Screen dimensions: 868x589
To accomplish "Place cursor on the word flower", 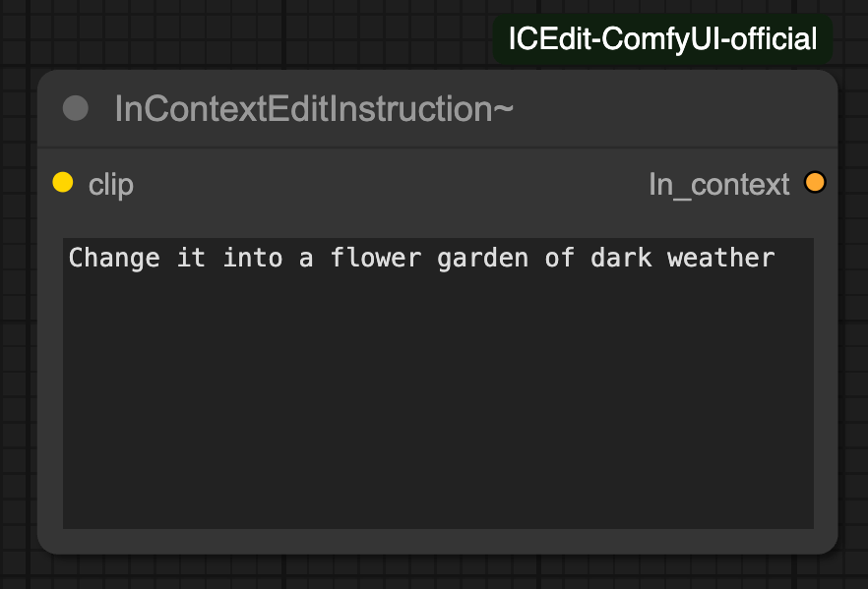I will point(376,258).
